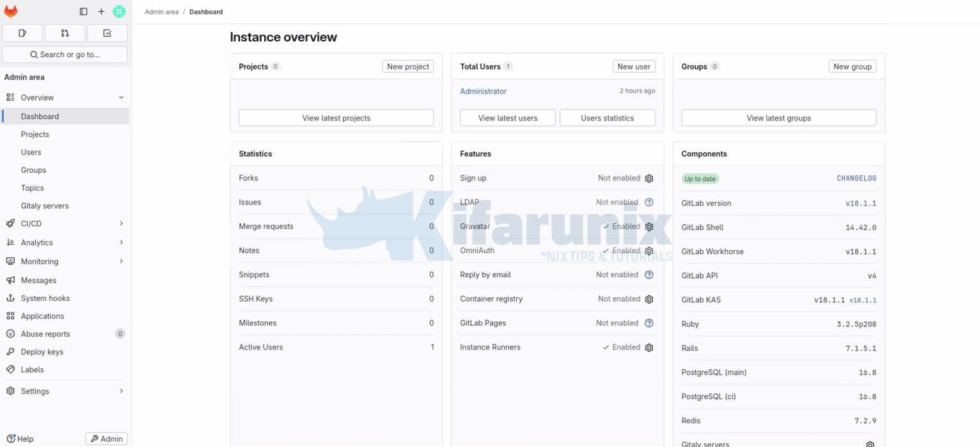Image resolution: width=980 pixels, height=447 pixels.
Task: Open your to-do list icon
Action: click(107, 33)
